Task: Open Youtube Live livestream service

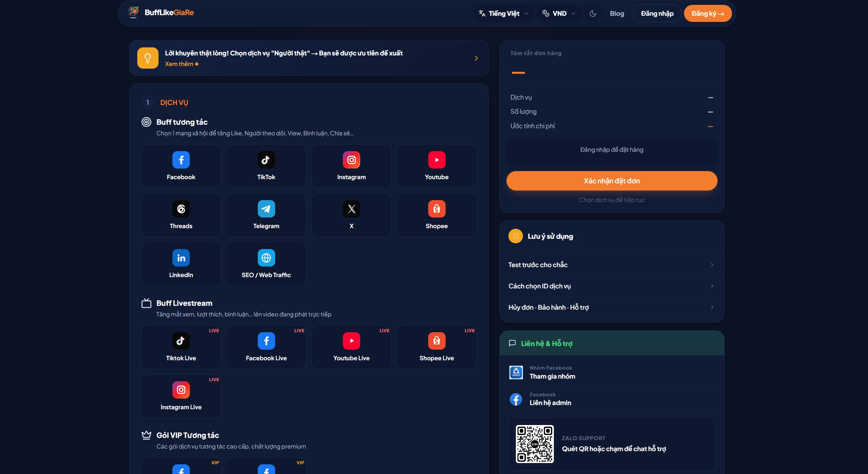Action: point(352,347)
